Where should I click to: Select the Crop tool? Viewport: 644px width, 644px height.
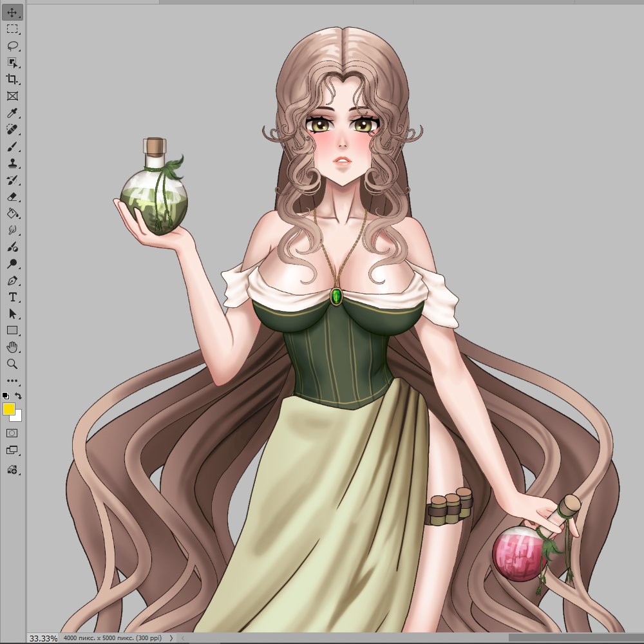[x=12, y=79]
